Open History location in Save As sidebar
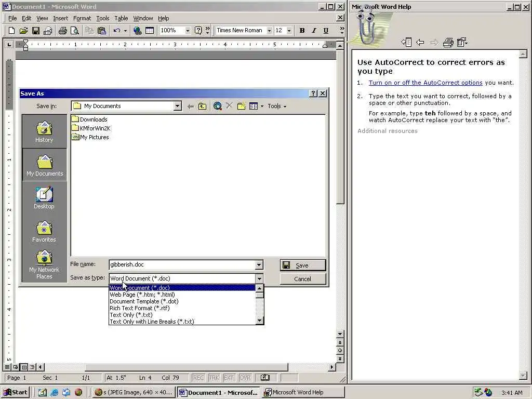Viewport: 532px width, 399px height. point(44,131)
